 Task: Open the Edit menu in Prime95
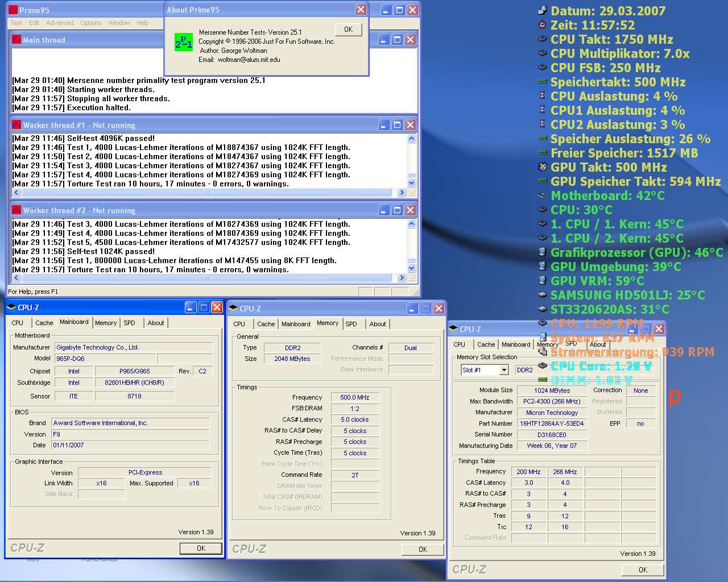coord(34,23)
